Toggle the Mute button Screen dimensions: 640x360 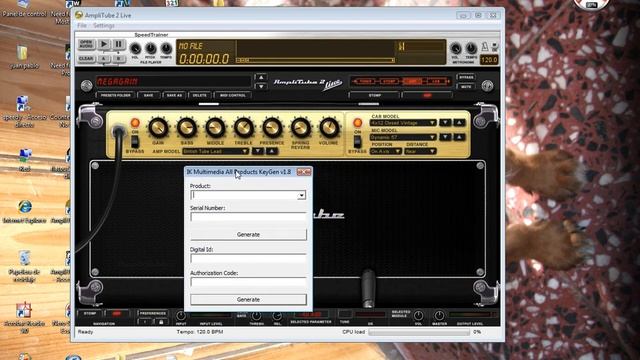click(467, 87)
